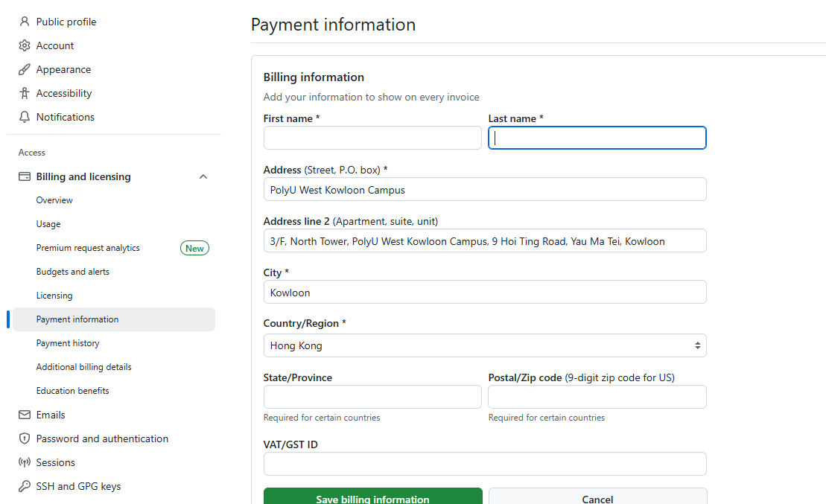Screen dimensions: 826x504
Task: Click into the Postal/Zip code field
Action: pyautogui.click(x=597, y=397)
